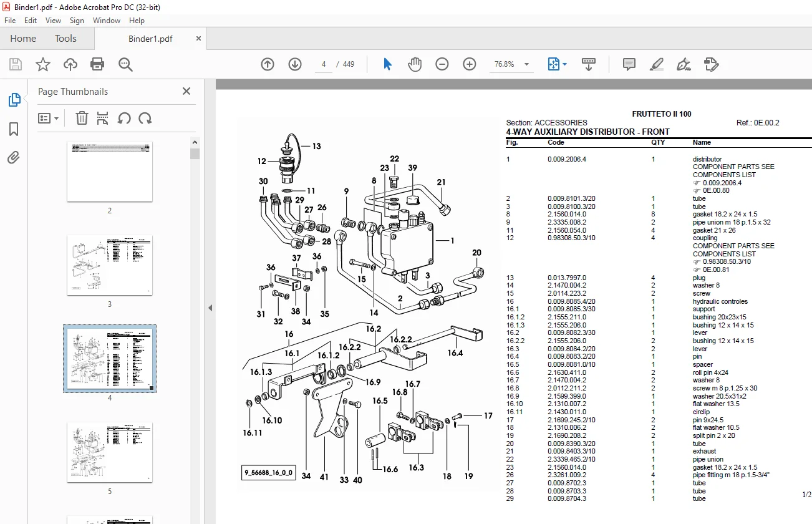Zoom out with the minus circle button
Viewport: 812px width, 524px height.
[442, 64]
